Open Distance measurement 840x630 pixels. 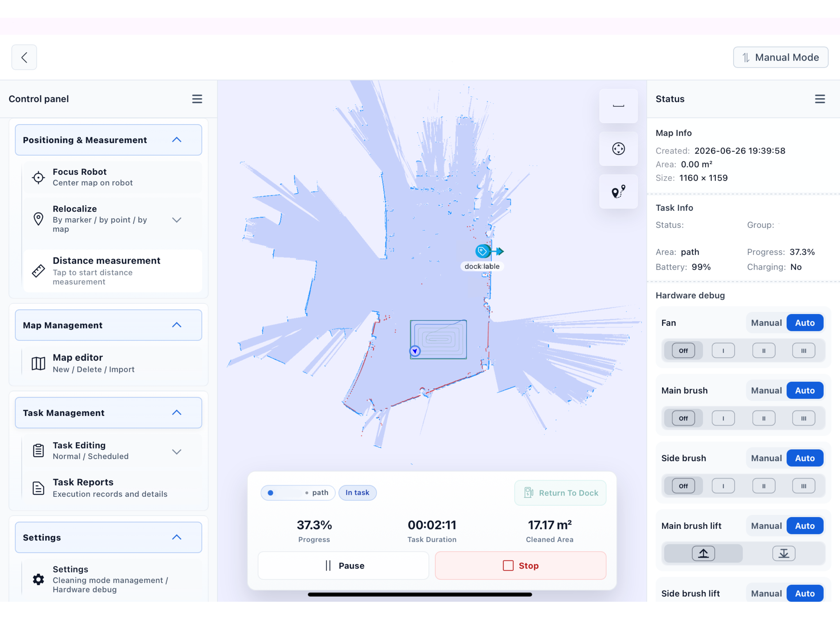click(x=113, y=271)
